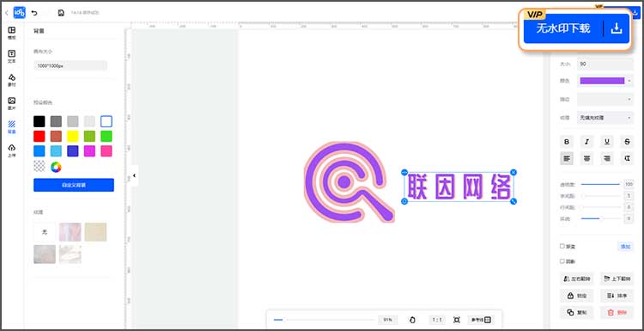Image resolution: width=644 pixels, height=331 pixels.
Task: Open the 模板 templates sidebar panel
Action: click(12, 33)
